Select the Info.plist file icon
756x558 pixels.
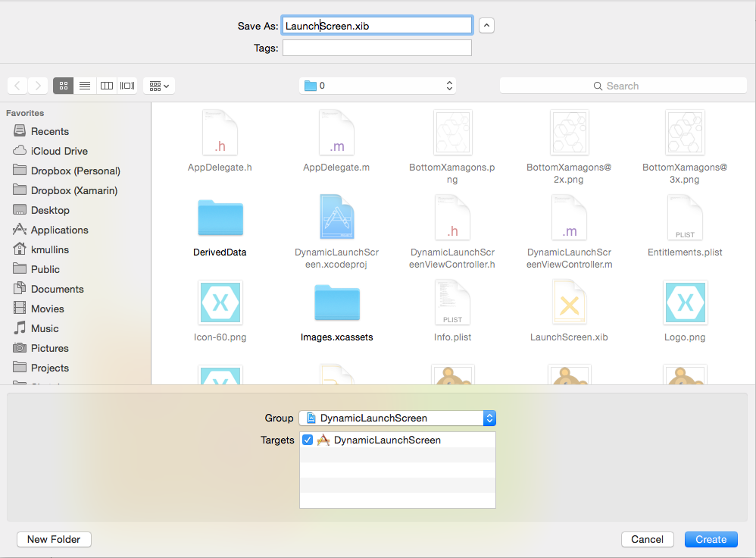pyautogui.click(x=453, y=303)
